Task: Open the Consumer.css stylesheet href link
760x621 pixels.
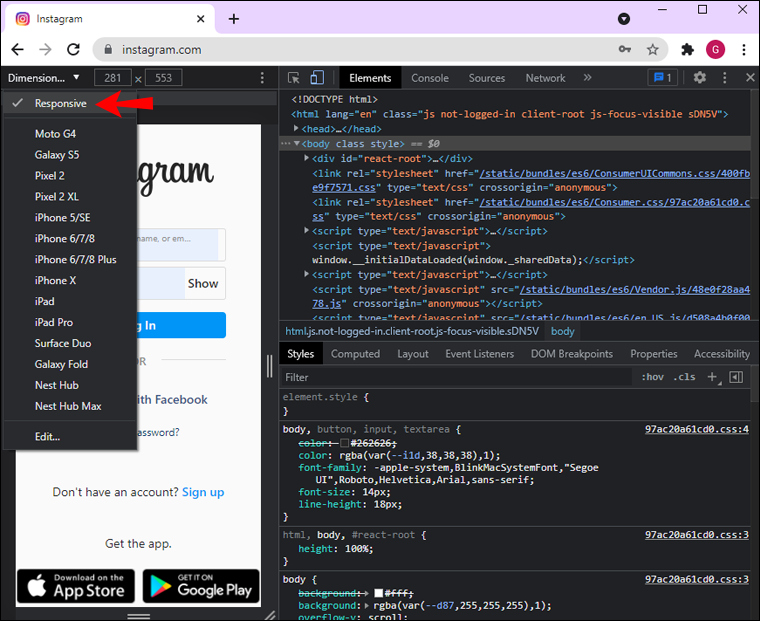Action: [615, 202]
